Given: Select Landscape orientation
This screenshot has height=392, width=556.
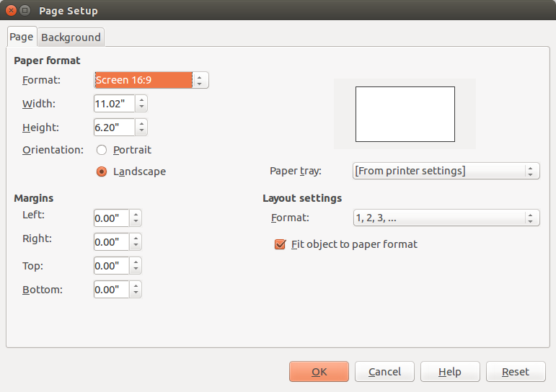Looking at the screenshot, I should tap(102, 171).
